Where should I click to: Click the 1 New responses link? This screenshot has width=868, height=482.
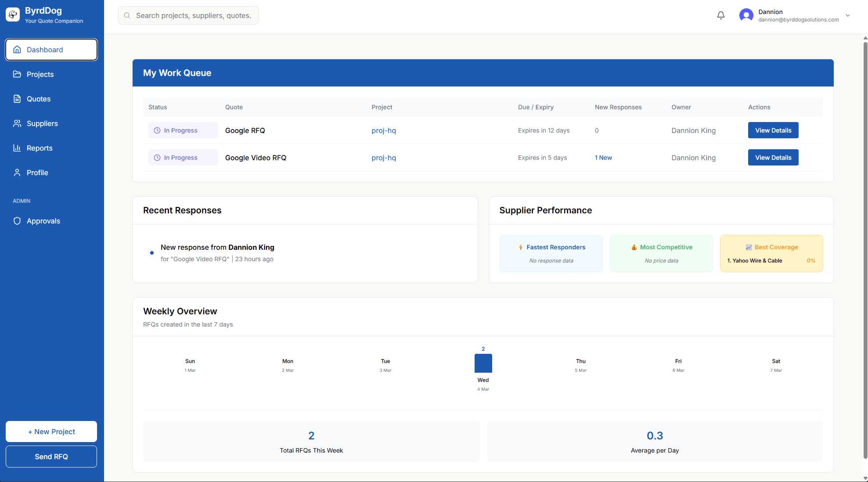603,158
